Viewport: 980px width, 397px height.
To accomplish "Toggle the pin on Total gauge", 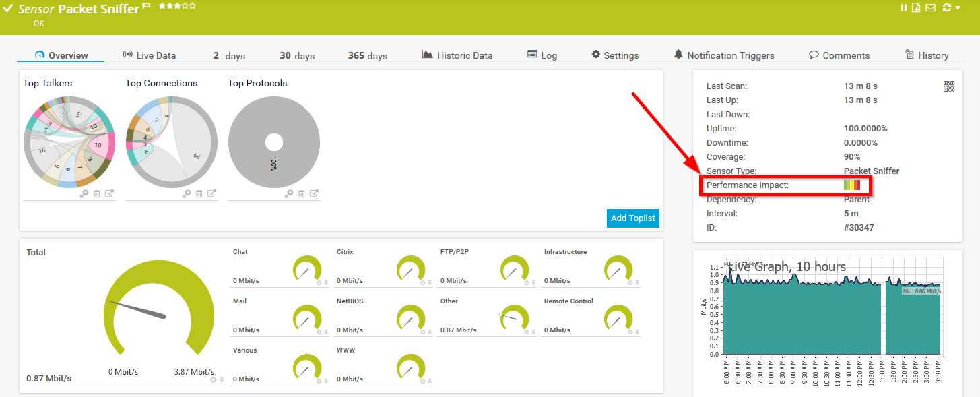I will (221, 380).
